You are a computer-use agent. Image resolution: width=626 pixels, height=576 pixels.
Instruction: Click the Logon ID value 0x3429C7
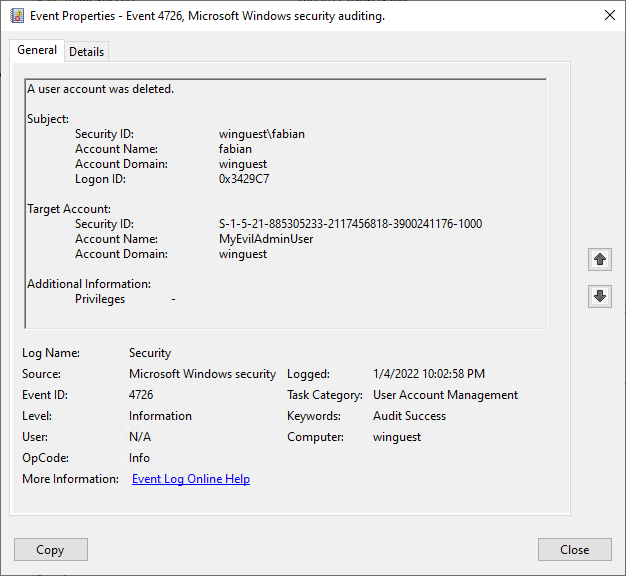[244, 179]
